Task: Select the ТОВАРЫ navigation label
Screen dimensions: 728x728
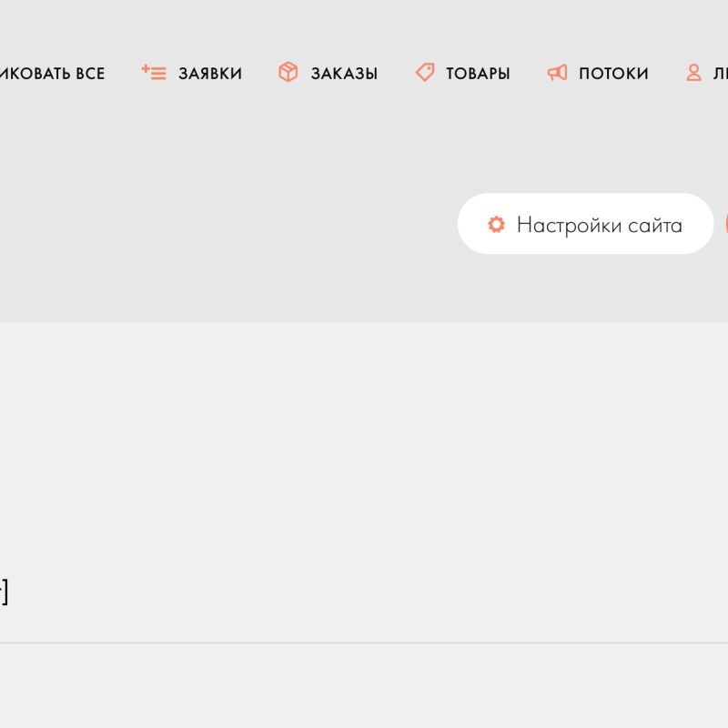Action: [x=478, y=74]
